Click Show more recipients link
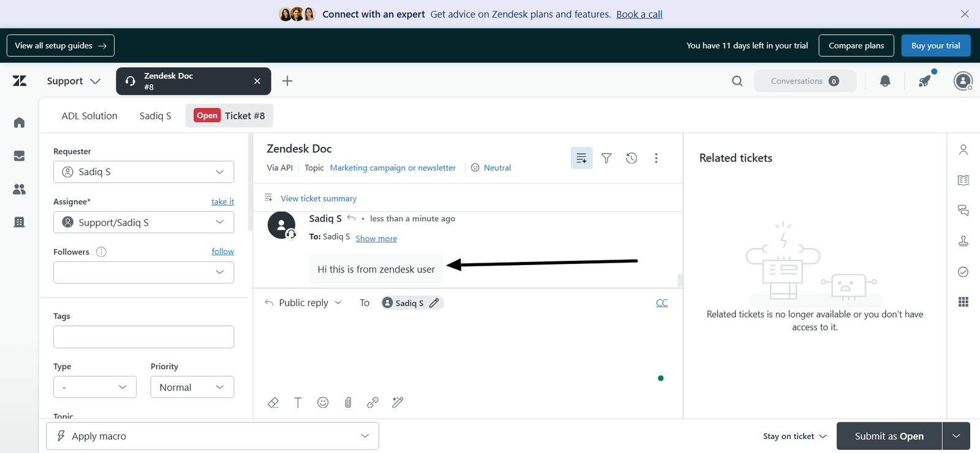980x453 pixels. [376, 238]
